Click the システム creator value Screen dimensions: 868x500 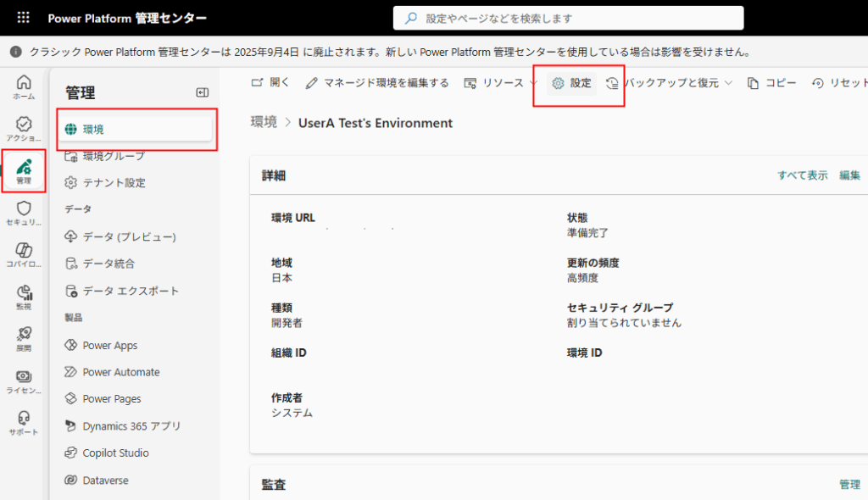click(x=292, y=413)
